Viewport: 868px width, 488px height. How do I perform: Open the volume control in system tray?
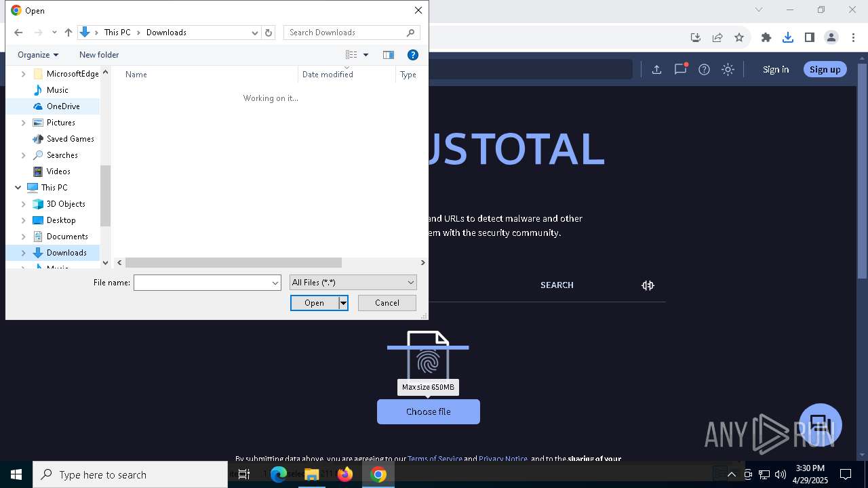(781, 474)
